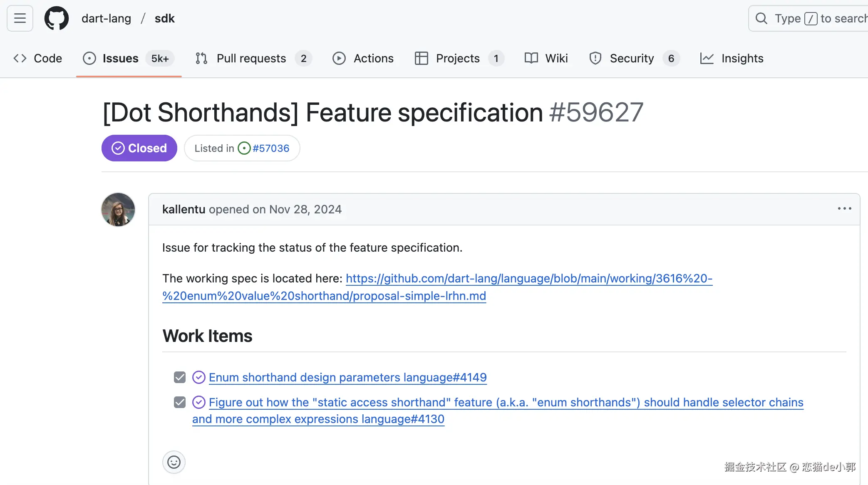Viewport: 868px width, 485px height.
Task: Add a reaction with the smiley icon
Action: click(x=174, y=462)
